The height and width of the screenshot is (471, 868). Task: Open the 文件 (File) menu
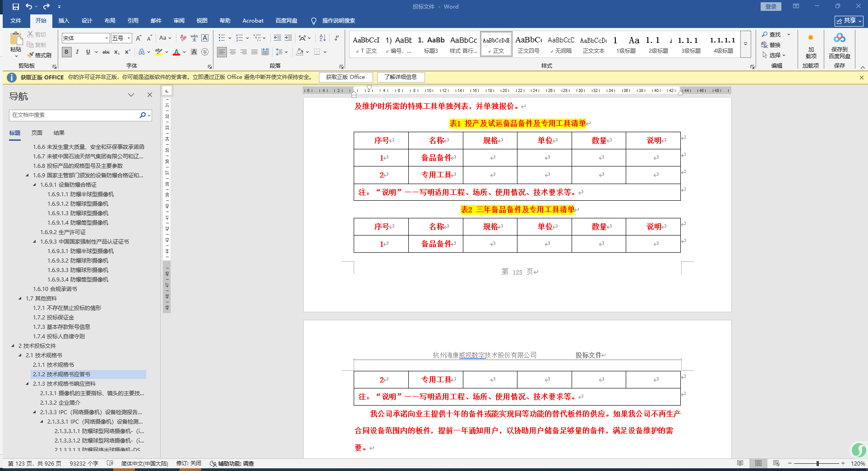16,21
